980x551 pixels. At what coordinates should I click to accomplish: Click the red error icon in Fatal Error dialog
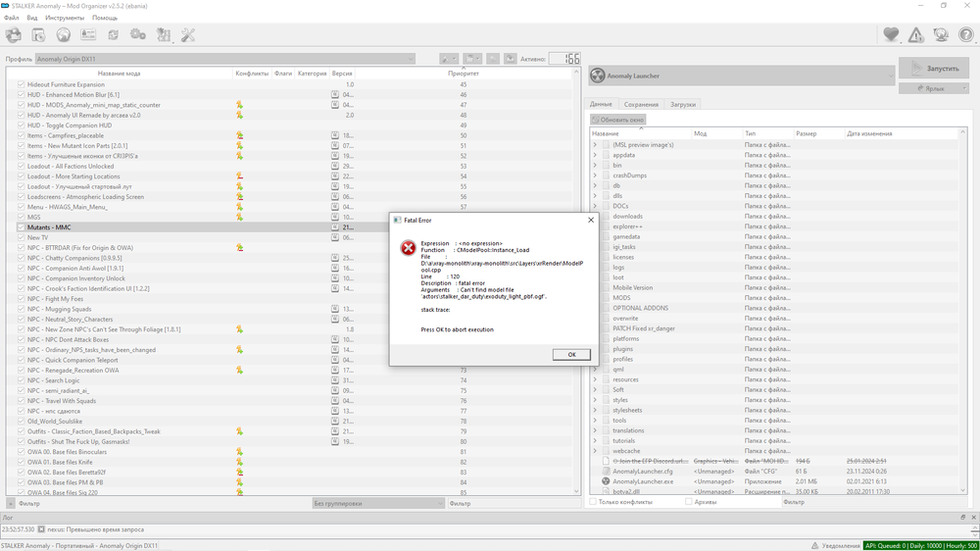pyautogui.click(x=408, y=248)
